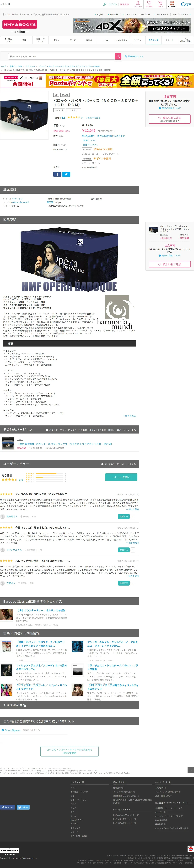Click the 4DX advertisement banner
Viewport: 194px width, 868px height.
click(x=132, y=26)
